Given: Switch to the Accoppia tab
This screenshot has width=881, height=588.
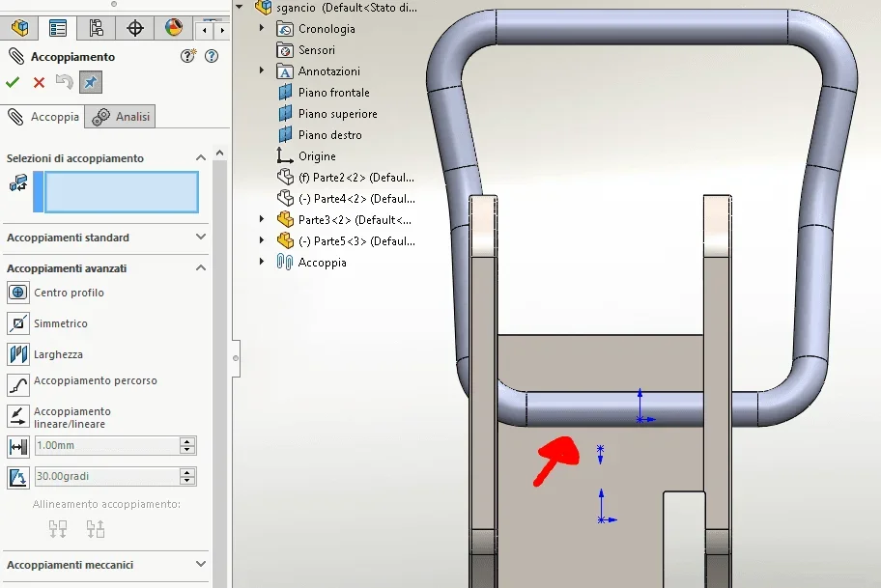Looking at the screenshot, I should 43,117.
